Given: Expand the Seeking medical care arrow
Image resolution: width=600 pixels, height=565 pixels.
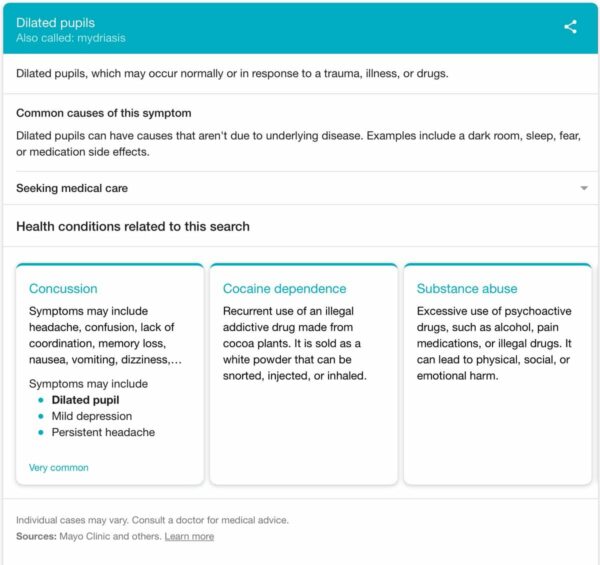Looking at the screenshot, I should point(583,188).
